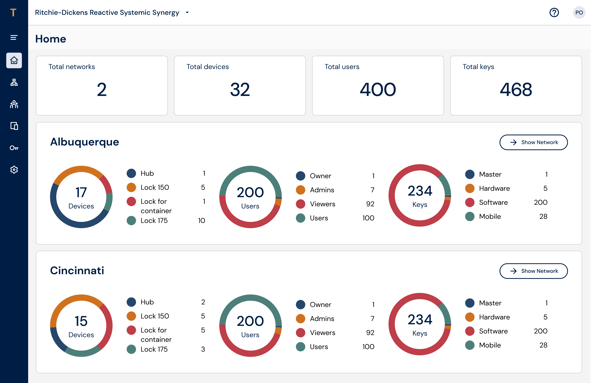Select the Home icon in sidebar
The width and height of the screenshot is (591, 383).
click(x=14, y=60)
